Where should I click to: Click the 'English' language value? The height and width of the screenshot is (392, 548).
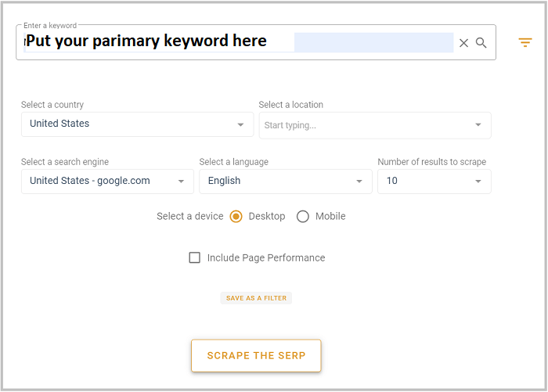[x=224, y=181]
